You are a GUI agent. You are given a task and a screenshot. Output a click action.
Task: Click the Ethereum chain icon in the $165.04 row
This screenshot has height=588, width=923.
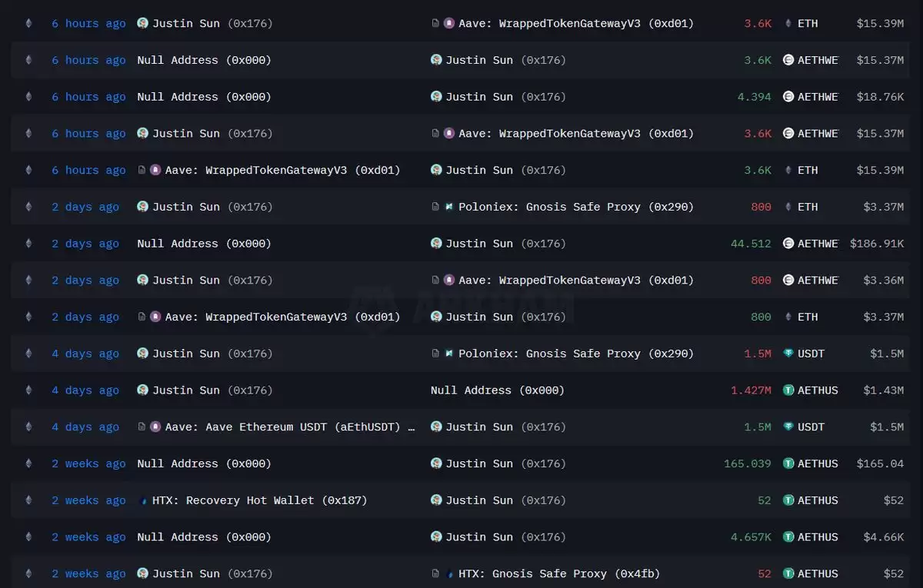[x=28, y=463]
